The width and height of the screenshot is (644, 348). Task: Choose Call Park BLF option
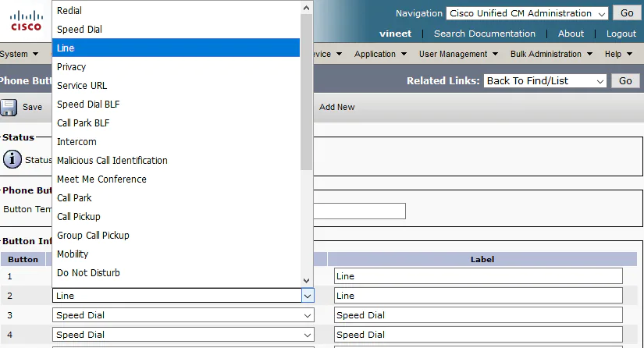tap(84, 123)
